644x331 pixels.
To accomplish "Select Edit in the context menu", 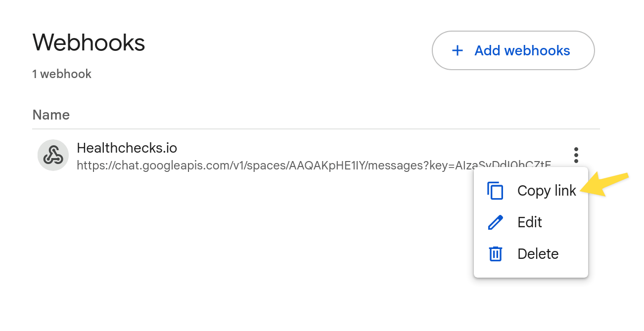I will pyautogui.click(x=529, y=222).
